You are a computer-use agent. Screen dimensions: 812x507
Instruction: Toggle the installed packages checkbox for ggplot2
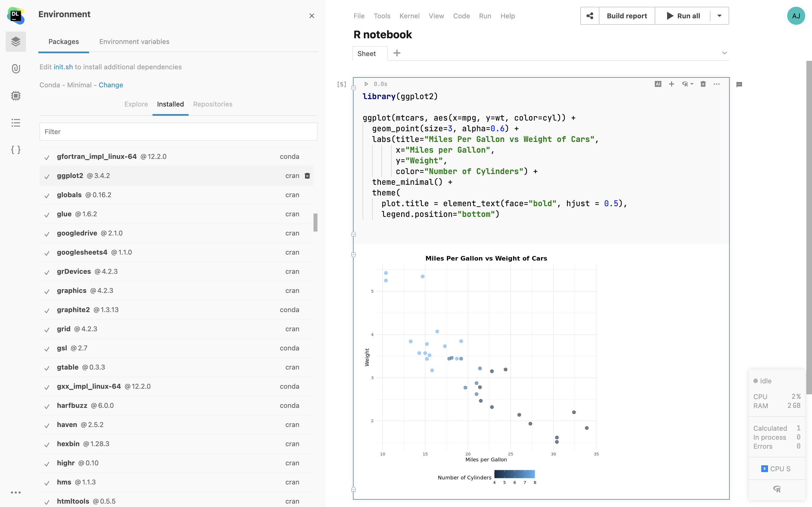[47, 176]
